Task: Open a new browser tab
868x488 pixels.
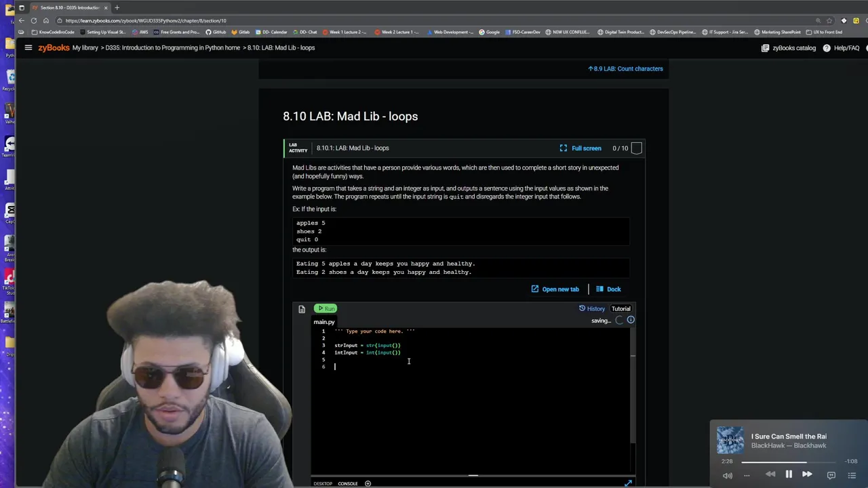Action: click(x=117, y=7)
